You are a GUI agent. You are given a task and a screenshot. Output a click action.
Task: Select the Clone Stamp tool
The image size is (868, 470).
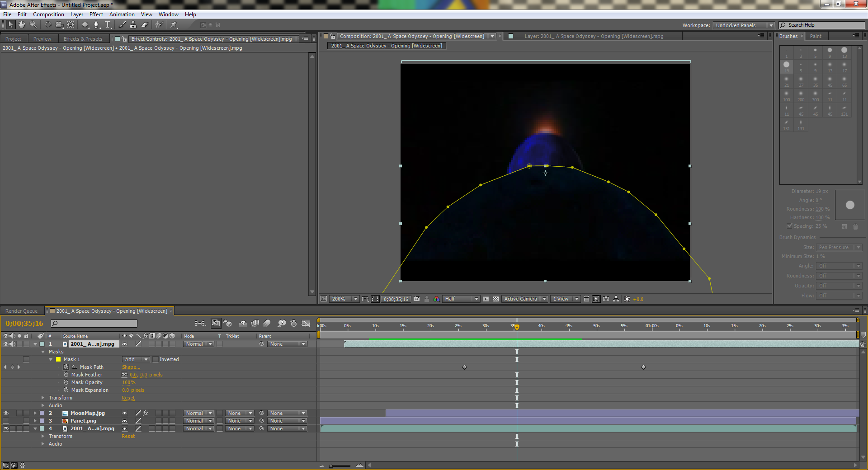[x=133, y=25]
